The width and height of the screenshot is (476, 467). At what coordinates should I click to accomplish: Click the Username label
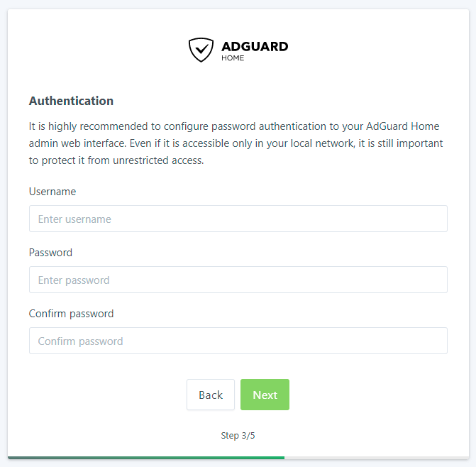[52, 192]
